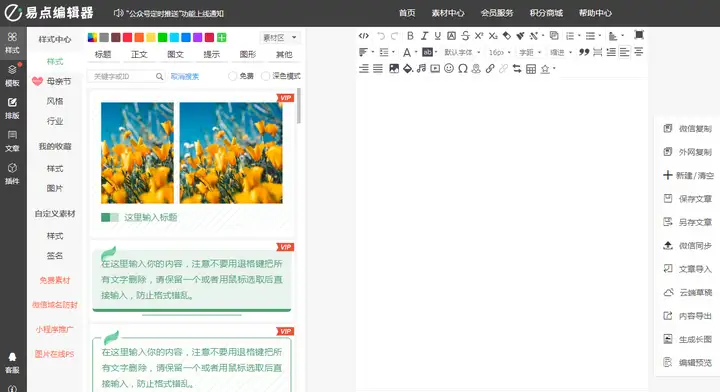
Task: Toggle editor fullscreen mode
Action: [639, 35]
